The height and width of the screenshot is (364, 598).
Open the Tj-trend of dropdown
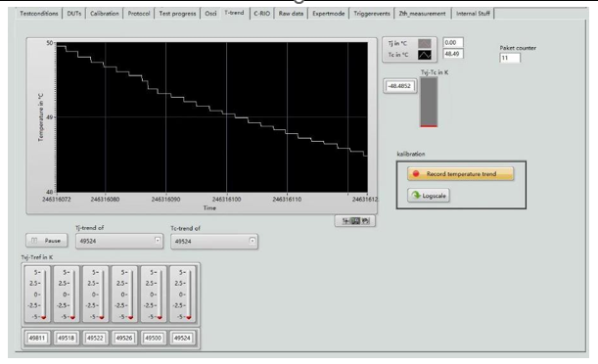click(119, 241)
